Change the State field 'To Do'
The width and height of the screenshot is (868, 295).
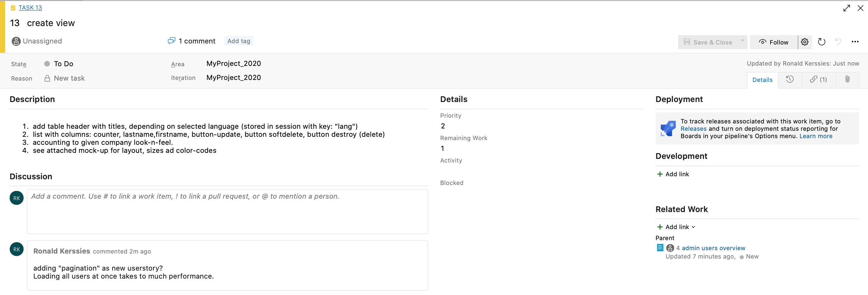[63, 64]
